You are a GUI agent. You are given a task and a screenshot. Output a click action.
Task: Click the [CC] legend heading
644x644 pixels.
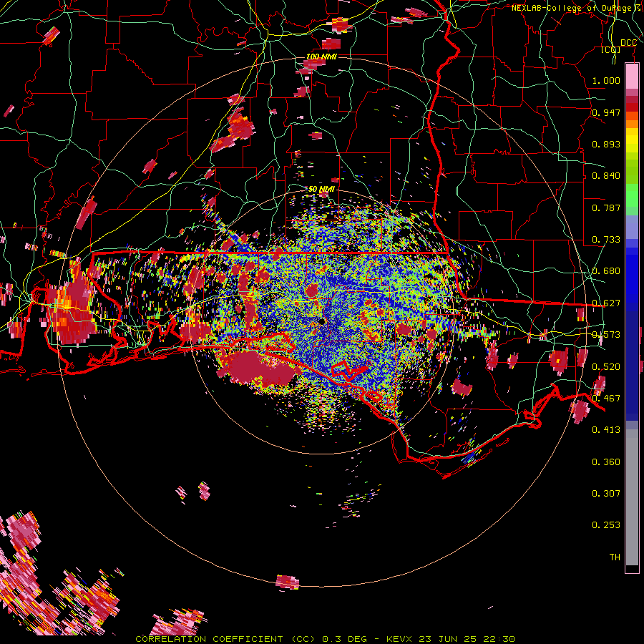[610, 50]
